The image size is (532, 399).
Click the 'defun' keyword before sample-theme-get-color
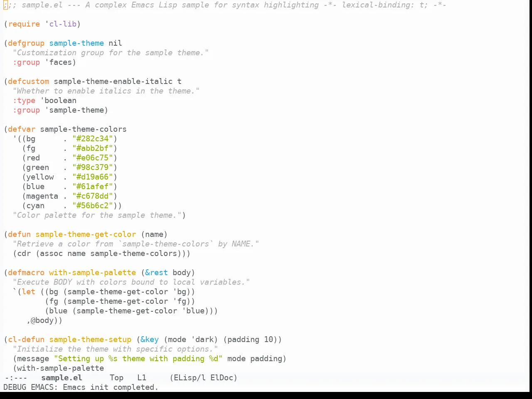coord(20,234)
